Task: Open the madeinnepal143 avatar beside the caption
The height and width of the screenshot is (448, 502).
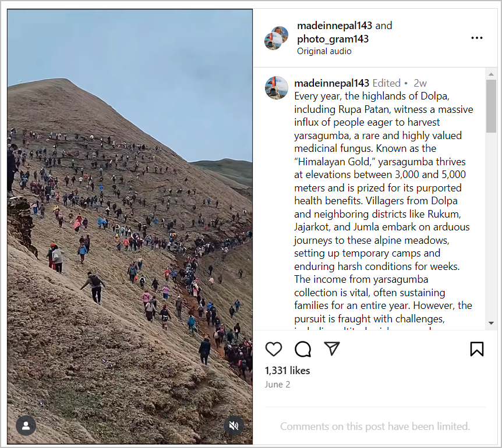Action: tap(276, 88)
